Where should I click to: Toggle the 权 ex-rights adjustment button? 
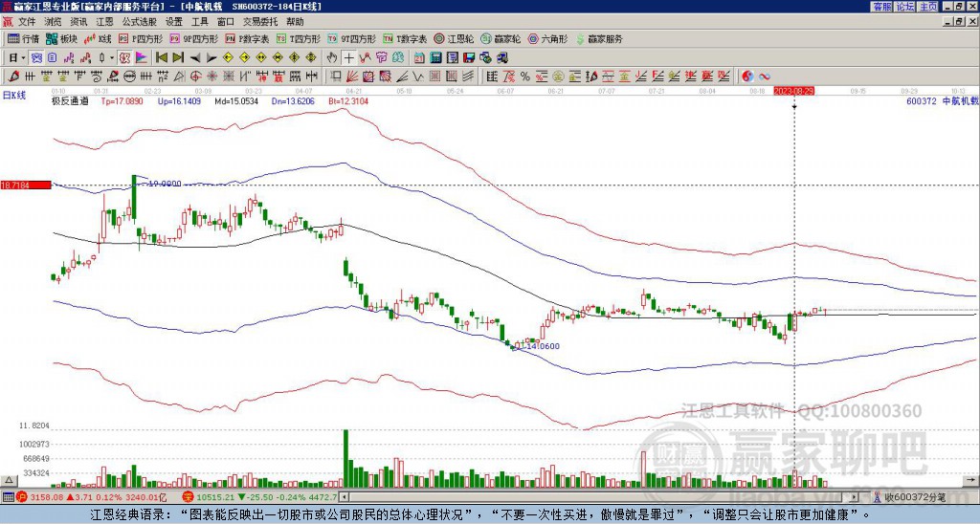point(124,58)
